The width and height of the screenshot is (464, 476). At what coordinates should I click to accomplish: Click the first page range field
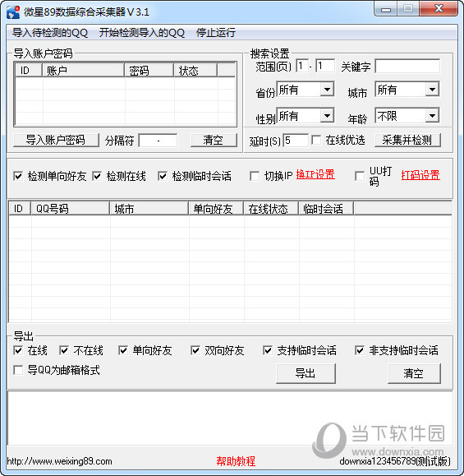click(302, 66)
